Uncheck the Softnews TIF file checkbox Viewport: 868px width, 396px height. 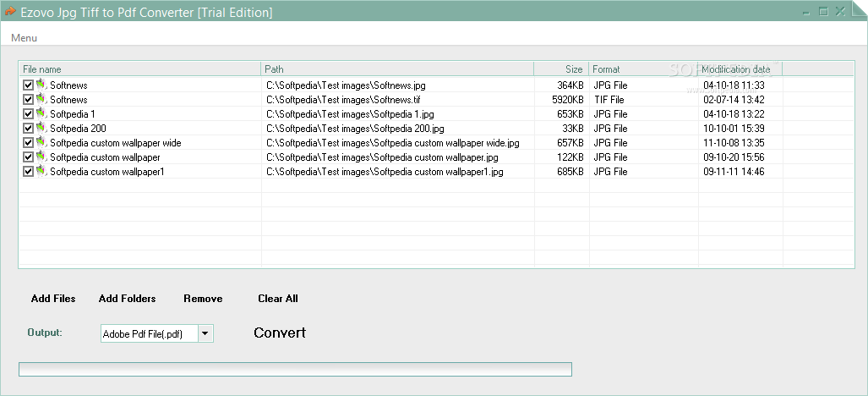click(x=28, y=100)
